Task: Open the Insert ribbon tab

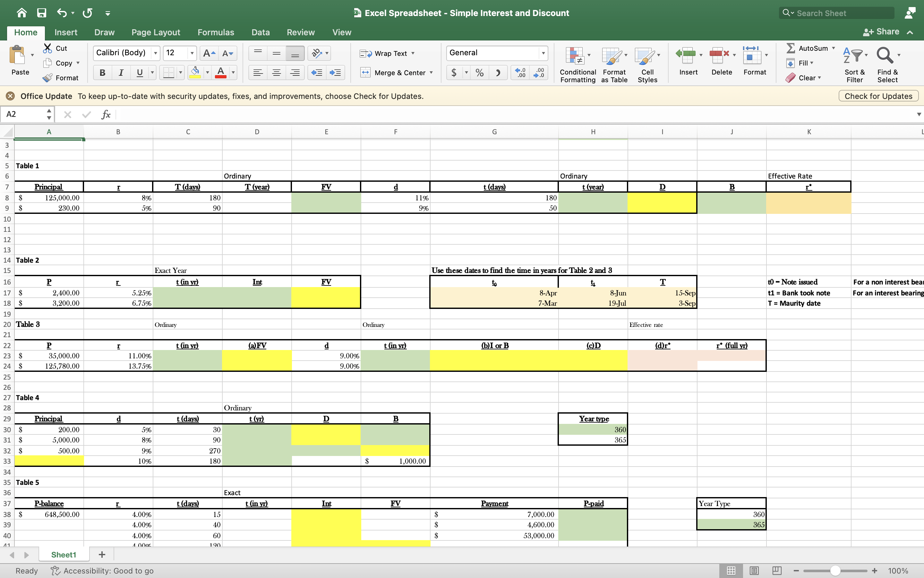Action: click(66, 32)
